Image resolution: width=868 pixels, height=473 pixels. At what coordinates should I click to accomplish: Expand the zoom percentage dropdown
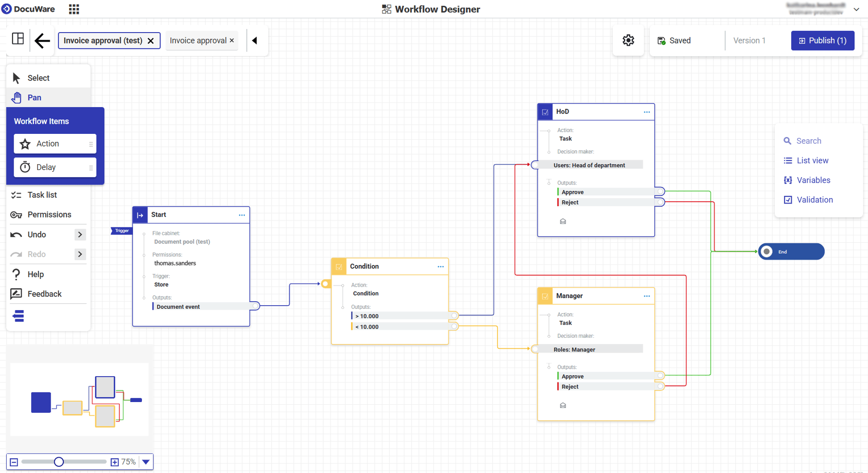(x=146, y=462)
